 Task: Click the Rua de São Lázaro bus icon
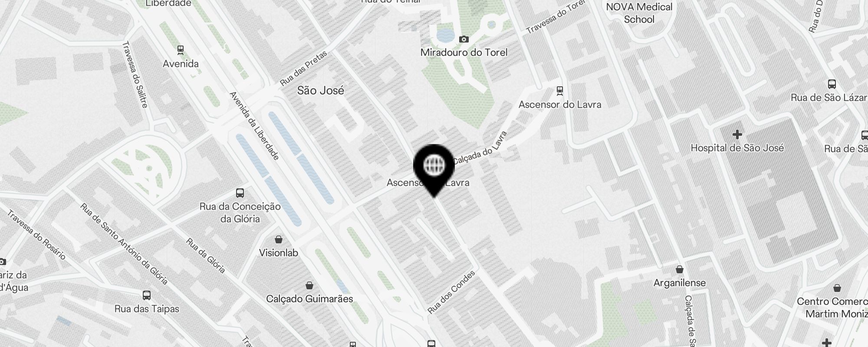pyautogui.click(x=832, y=84)
